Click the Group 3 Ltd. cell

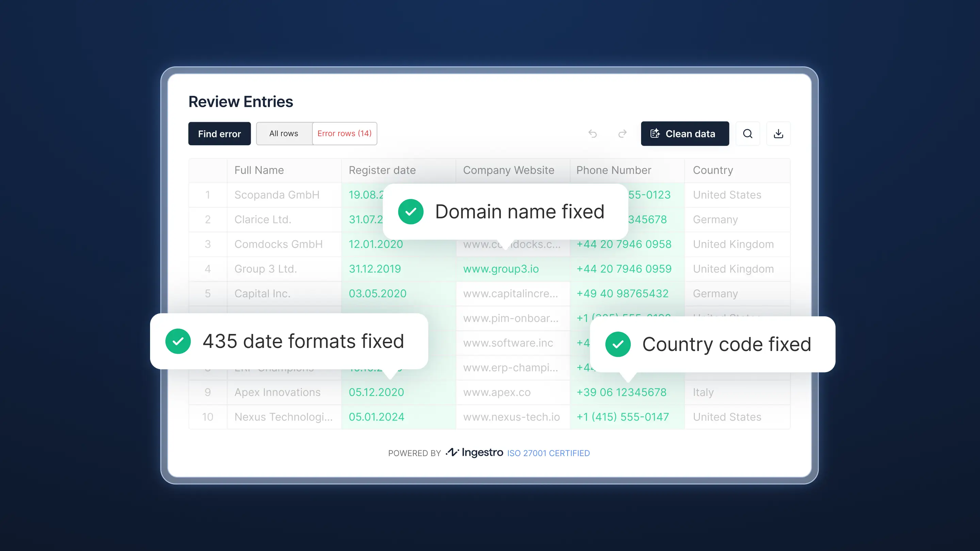coord(284,269)
